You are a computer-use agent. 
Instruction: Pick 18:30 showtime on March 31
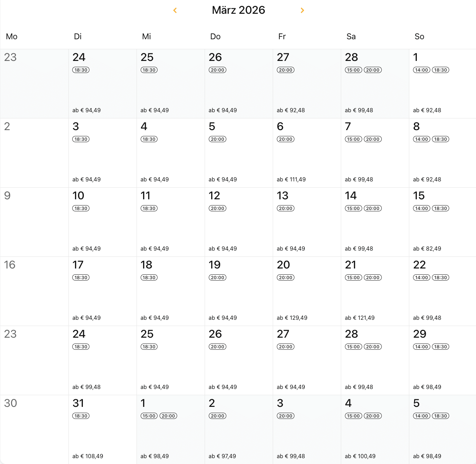[81, 416]
